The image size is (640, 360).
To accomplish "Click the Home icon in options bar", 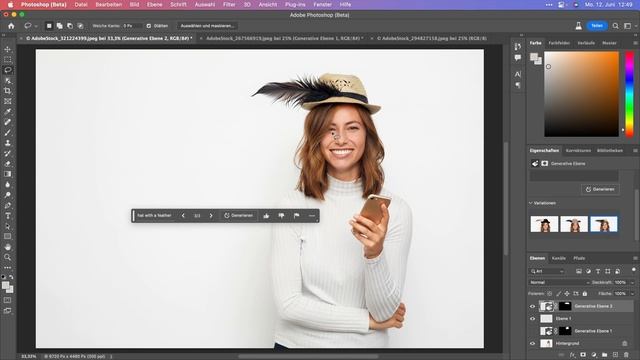I will tap(11, 26).
